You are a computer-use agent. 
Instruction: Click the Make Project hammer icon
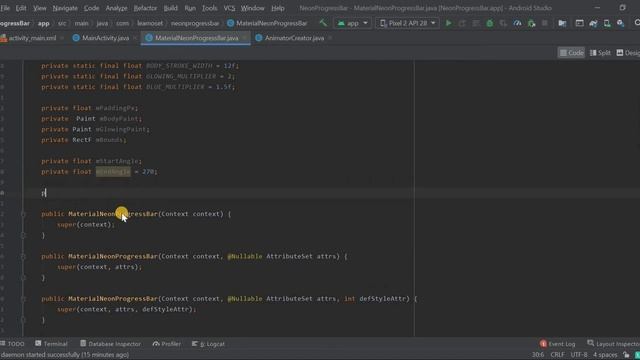[x=323, y=23]
